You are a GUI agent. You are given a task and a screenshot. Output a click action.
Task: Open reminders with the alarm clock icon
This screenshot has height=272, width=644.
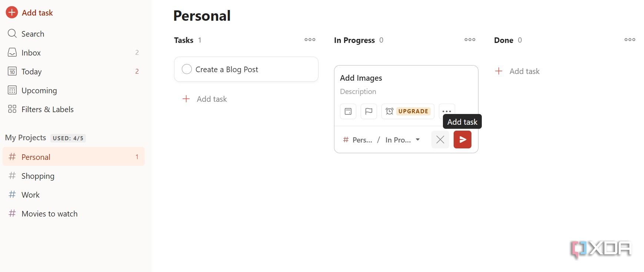[x=389, y=111]
